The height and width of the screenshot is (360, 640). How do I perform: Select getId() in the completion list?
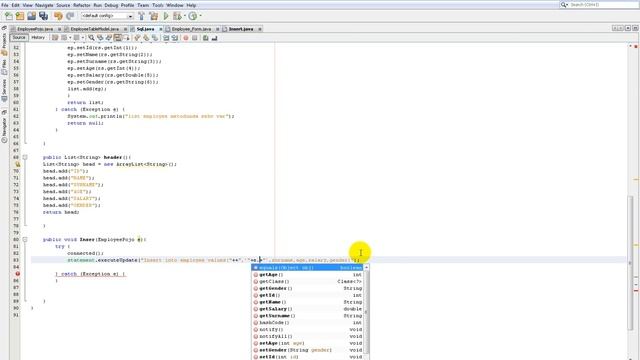(x=307, y=295)
